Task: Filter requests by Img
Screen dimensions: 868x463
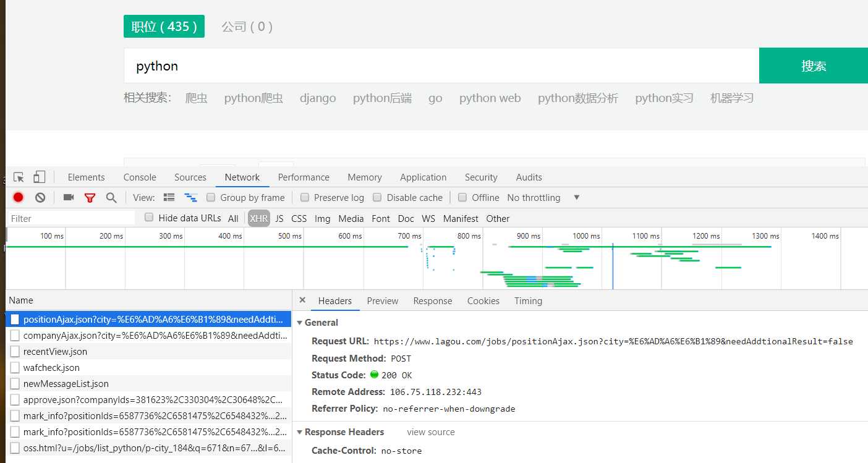Action: pyautogui.click(x=323, y=219)
